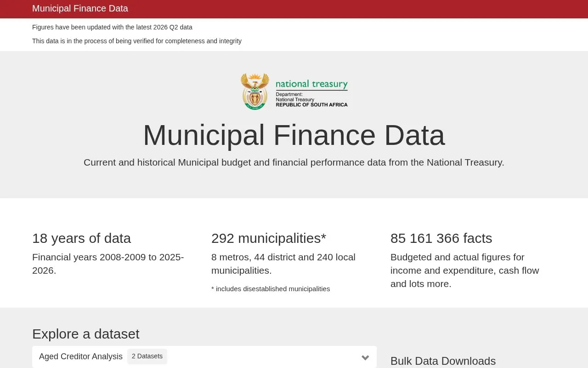Click the 292 municipalities* heading
The image size is (588, 368).
point(269,238)
